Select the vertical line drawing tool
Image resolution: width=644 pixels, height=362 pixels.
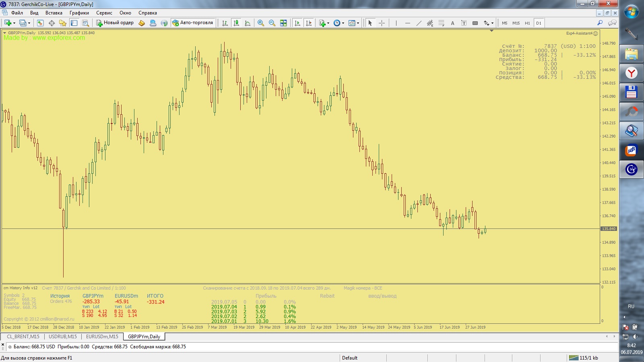pyautogui.click(x=396, y=23)
